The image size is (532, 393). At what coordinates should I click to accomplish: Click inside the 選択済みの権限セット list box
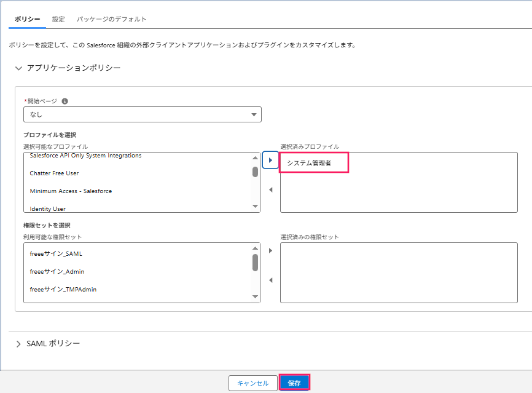click(399, 272)
